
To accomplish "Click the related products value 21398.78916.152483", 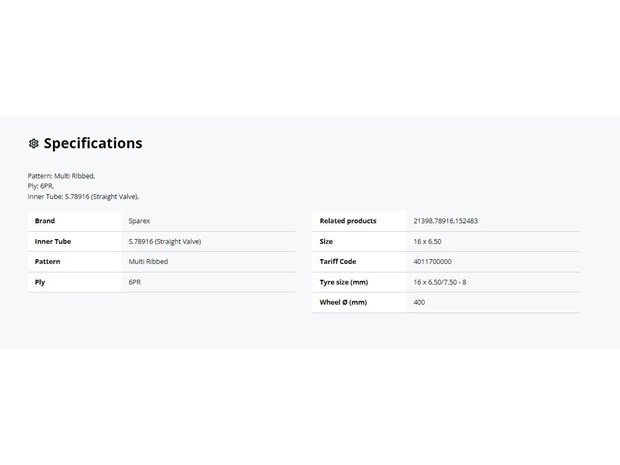I will 446,221.
